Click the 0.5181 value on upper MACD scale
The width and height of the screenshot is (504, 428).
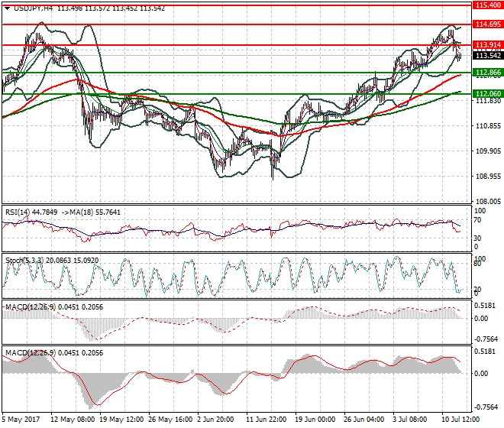coord(485,306)
